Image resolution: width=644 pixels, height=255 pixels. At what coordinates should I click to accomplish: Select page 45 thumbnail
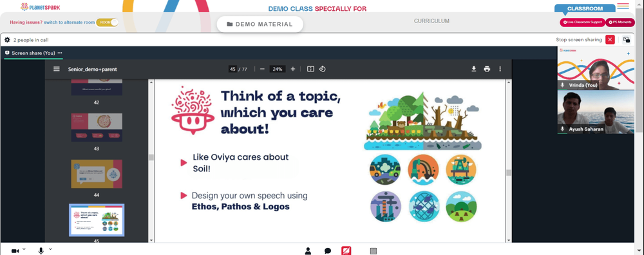97,220
